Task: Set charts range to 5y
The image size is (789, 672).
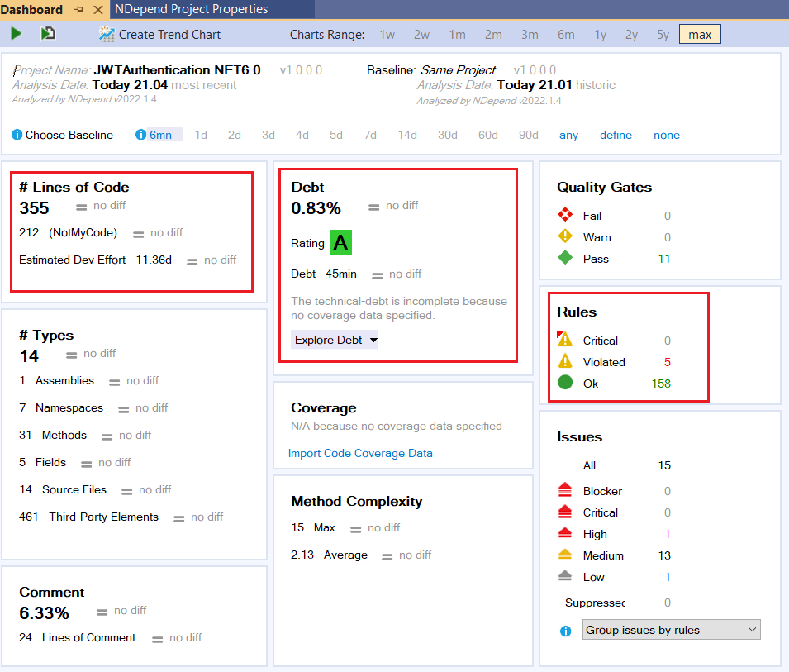Action: [x=663, y=34]
